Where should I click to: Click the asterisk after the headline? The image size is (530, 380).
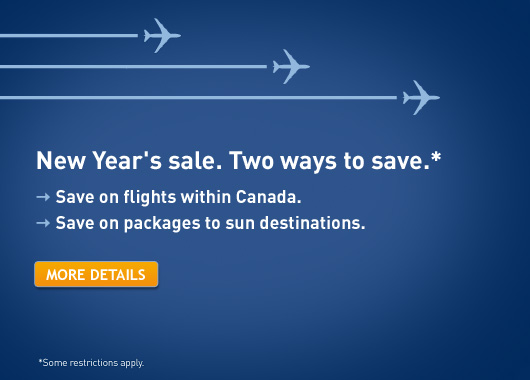point(436,157)
